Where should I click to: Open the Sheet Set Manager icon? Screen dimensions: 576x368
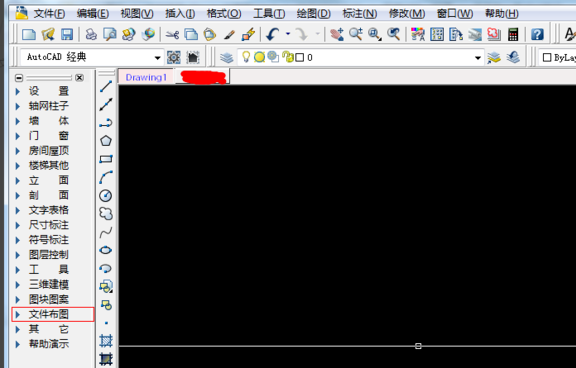point(475,35)
